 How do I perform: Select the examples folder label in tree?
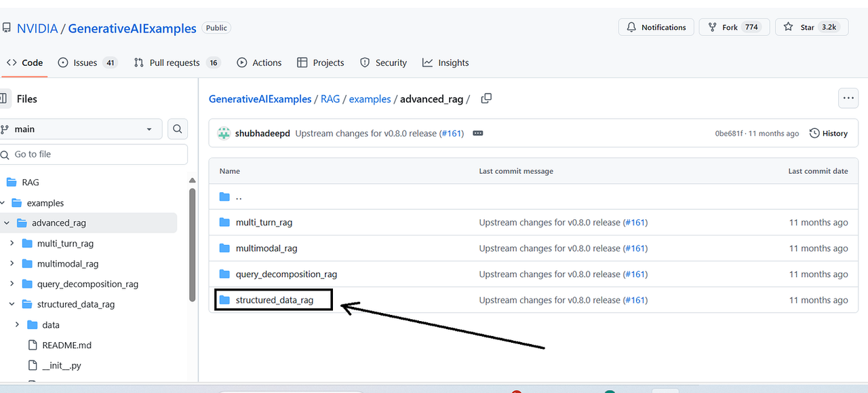tap(45, 203)
